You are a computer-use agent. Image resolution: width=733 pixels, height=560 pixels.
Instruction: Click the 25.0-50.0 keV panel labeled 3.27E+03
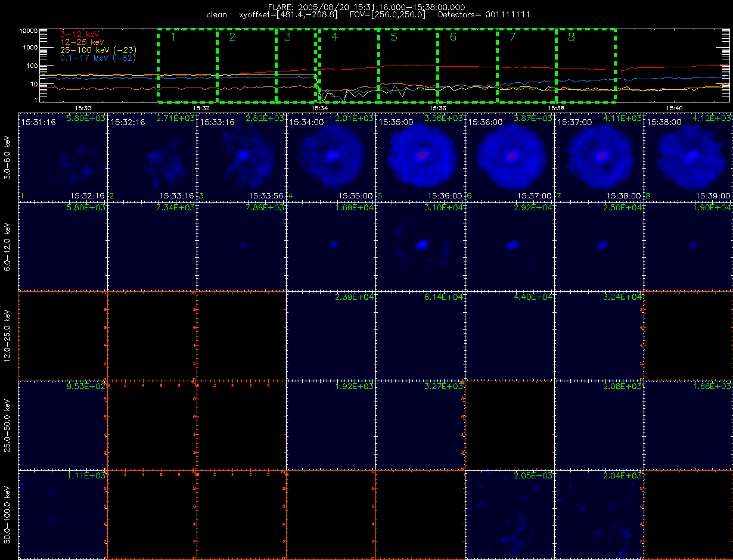pyautogui.click(x=420, y=425)
